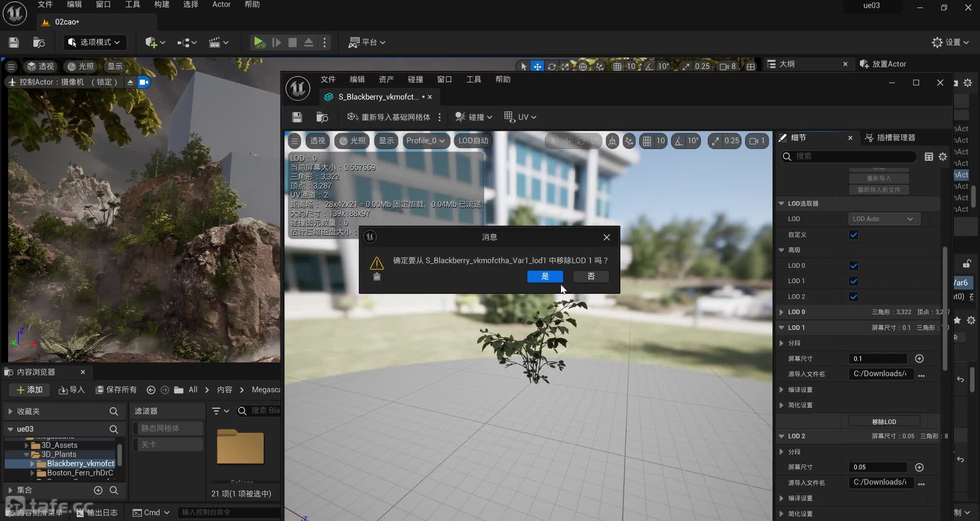Toggle the 自定义 checkbox in LOD选取器
The width and height of the screenshot is (980, 521).
(854, 235)
